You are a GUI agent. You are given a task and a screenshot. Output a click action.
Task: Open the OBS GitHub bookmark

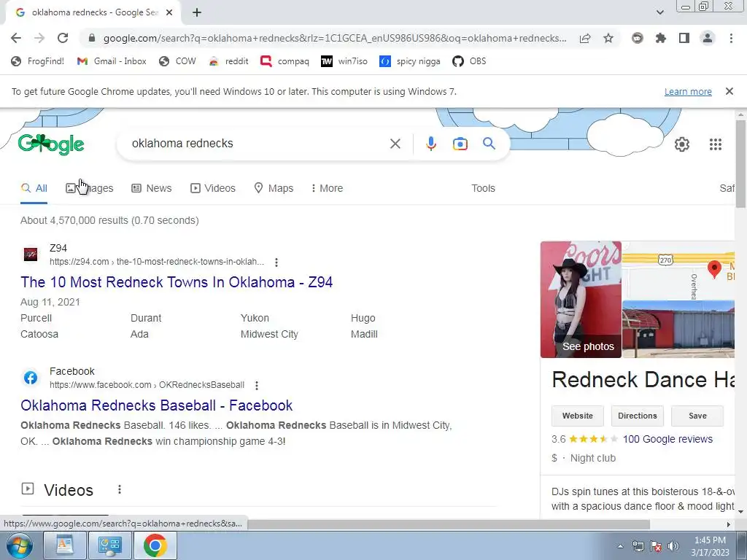point(470,61)
